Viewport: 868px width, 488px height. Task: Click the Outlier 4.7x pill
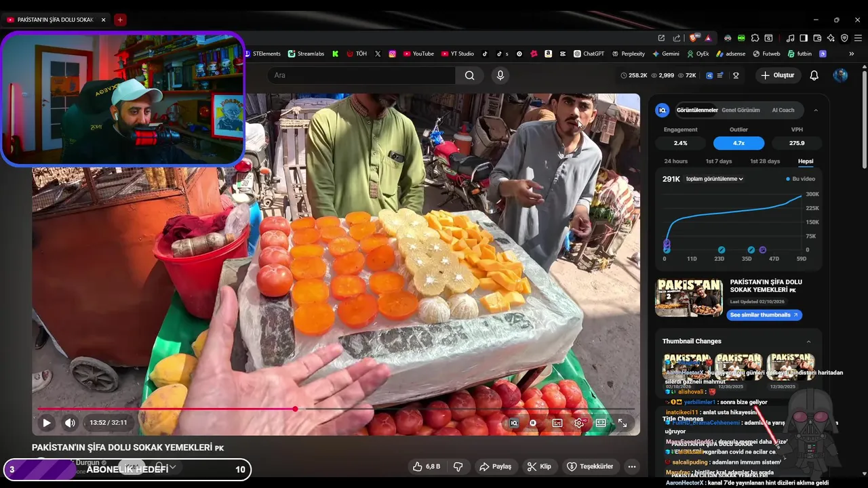[738, 143]
